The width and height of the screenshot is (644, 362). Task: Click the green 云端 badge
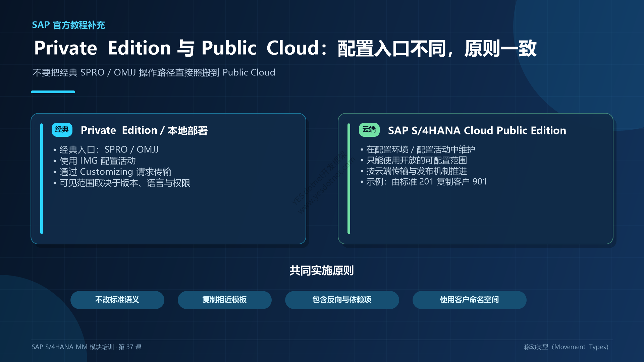(x=369, y=130)
